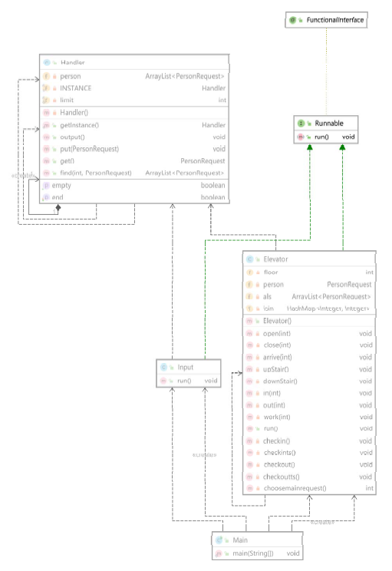Select the join field in Elevator
The height and width of the screenshot is (571, 392).
[309, 309]
